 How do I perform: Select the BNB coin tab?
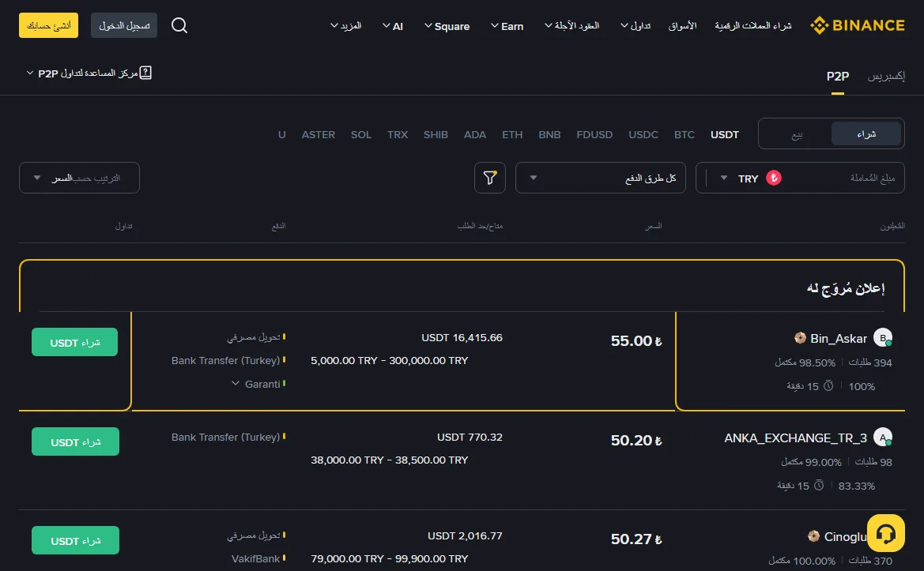[549, 135]
